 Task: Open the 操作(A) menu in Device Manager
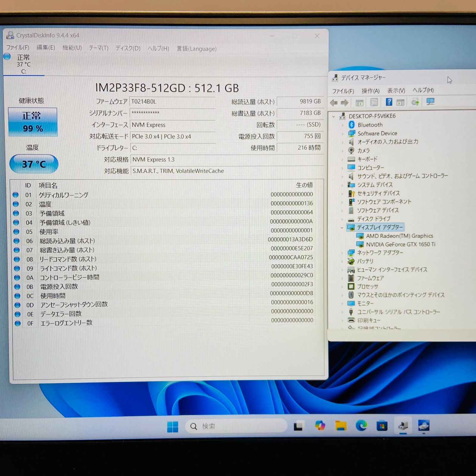pyautogui.click(x=370, y=91)
